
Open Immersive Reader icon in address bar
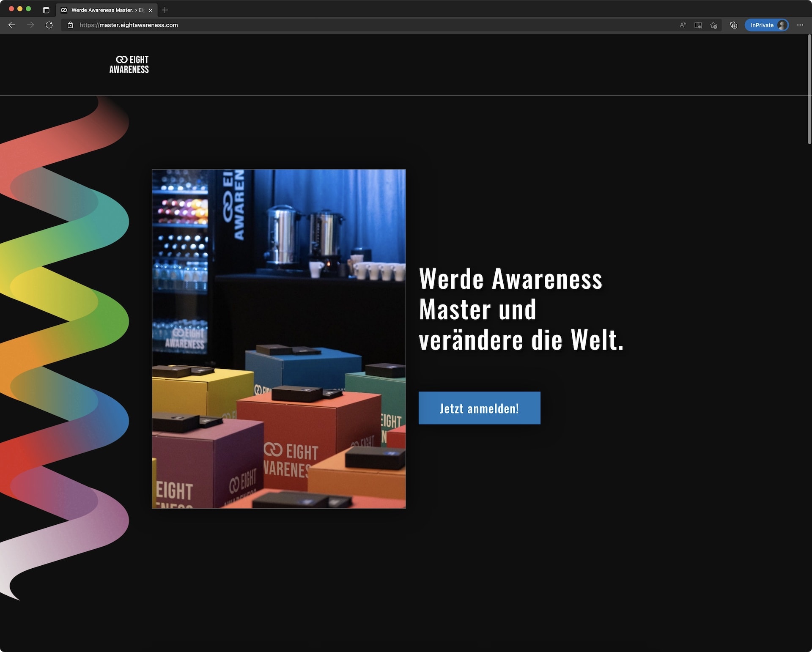click(x=698, y=25)
